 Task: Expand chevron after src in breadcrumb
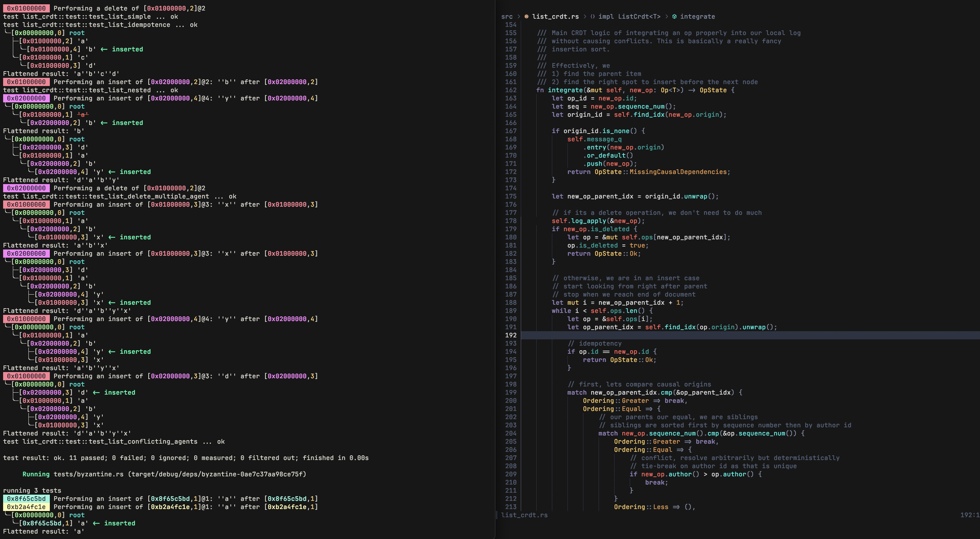[x=518, y=16]
